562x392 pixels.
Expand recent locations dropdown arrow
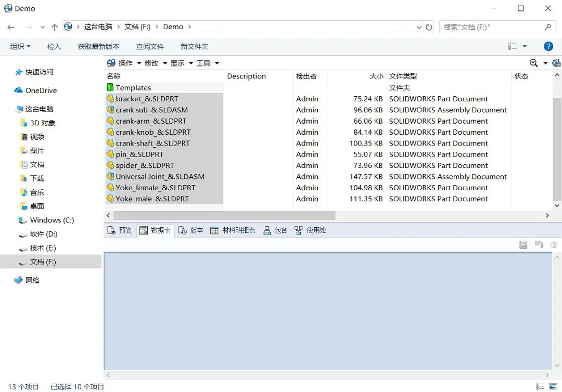point(43,27)
